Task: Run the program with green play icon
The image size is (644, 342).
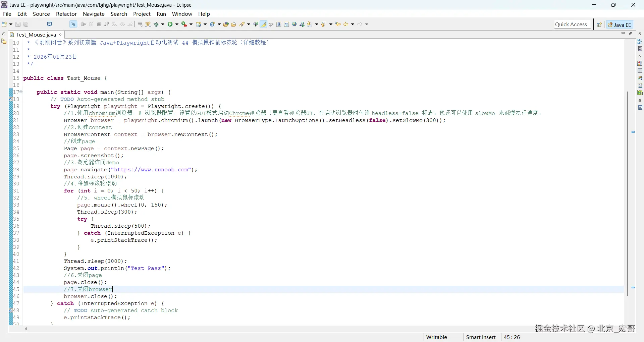Action: coord(170,24)
